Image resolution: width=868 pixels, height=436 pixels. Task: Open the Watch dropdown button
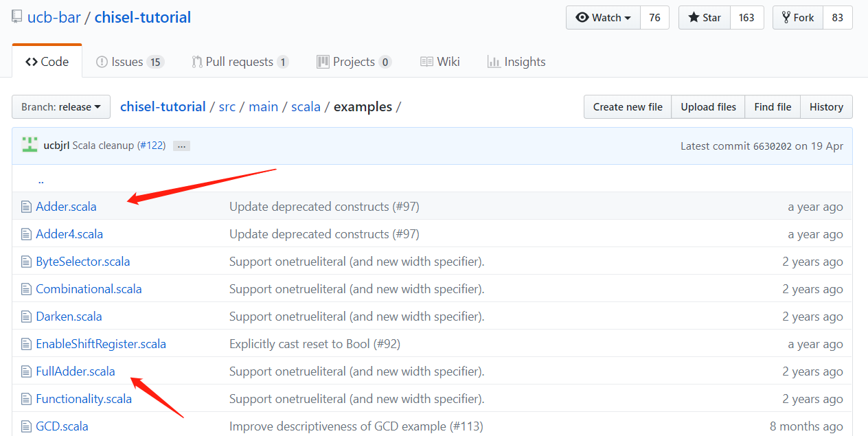click(x=603, y=18)
